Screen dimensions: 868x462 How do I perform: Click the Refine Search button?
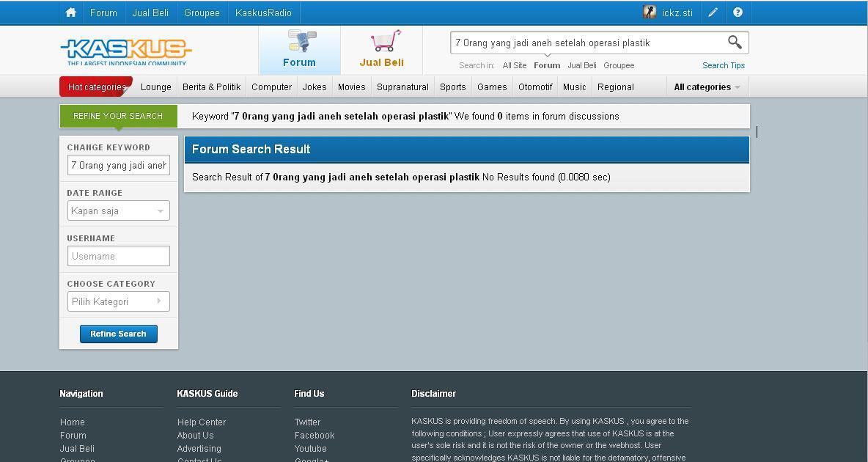[119, 334]
